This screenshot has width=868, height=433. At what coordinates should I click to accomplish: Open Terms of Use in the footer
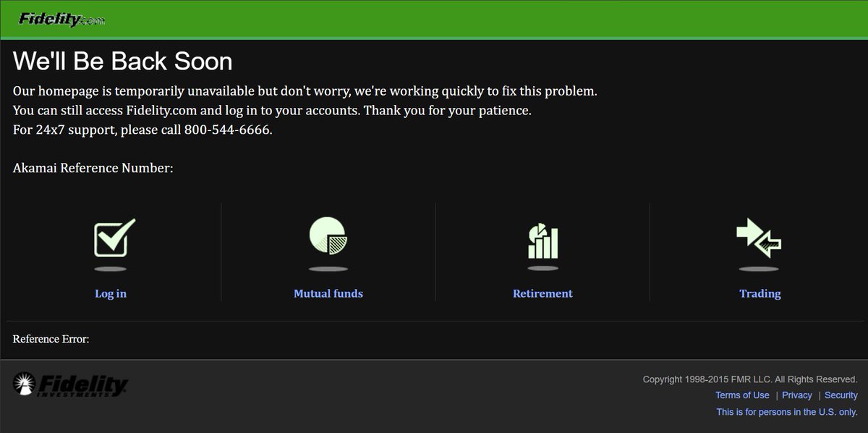tap(742, 395)
